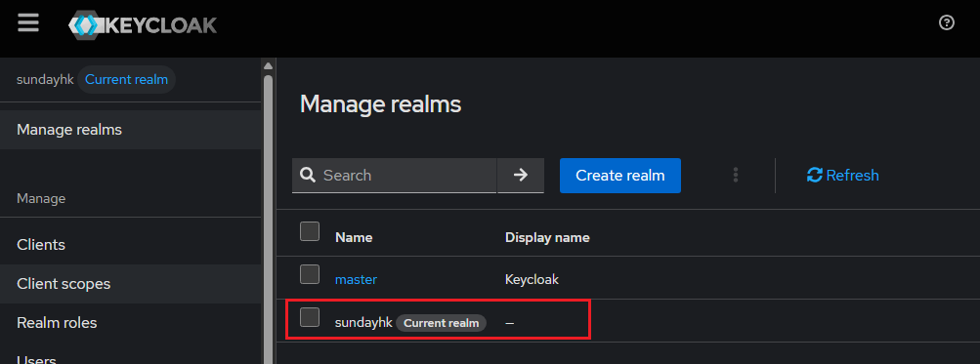980x364 pixels.
Task: Click the magnifier icon in search box
Action: click(x=308, y=176)
